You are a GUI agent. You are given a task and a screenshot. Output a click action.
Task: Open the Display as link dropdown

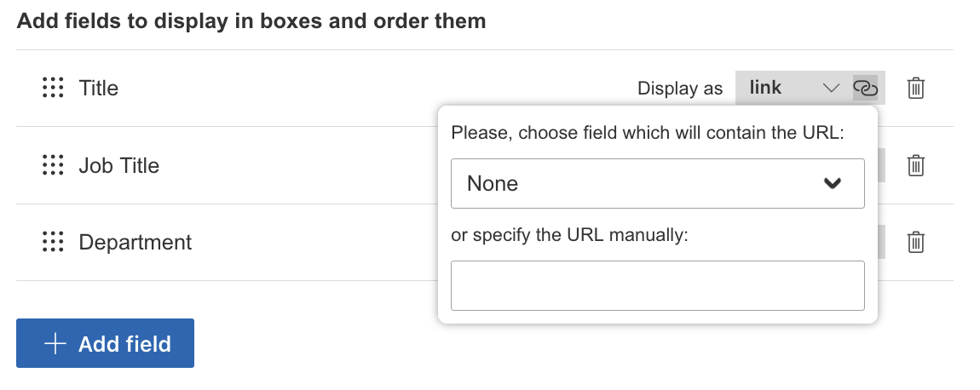pos(793,88)
